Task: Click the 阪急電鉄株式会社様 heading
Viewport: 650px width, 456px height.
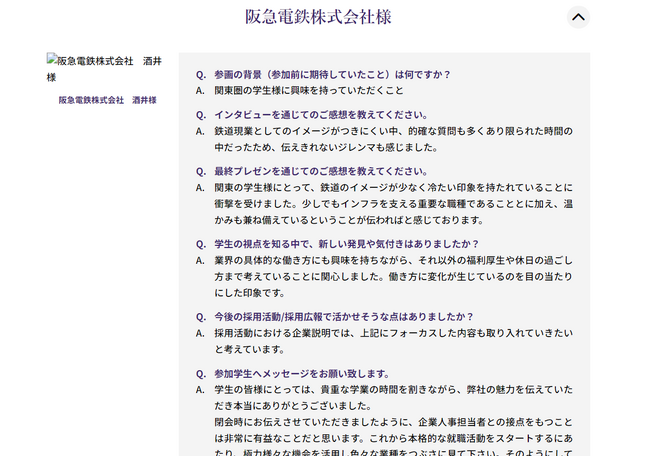Action: pyautogui.click(x=318, y=17)
